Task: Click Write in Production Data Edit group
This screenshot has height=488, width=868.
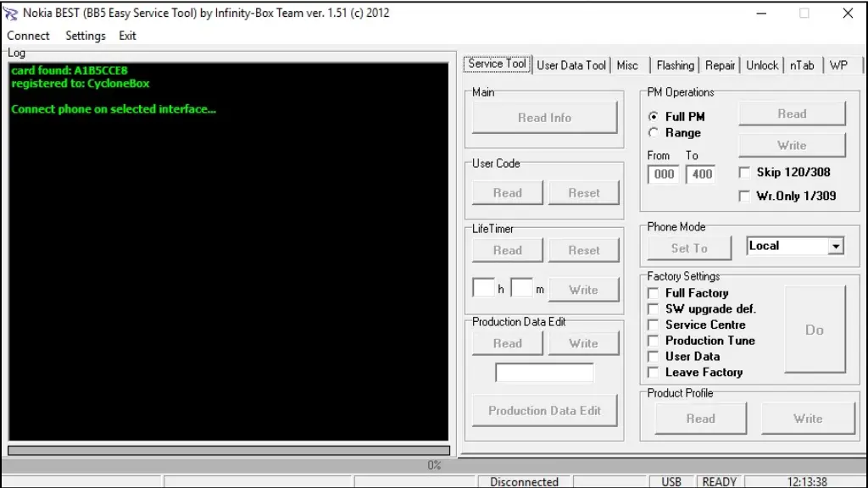Action: click(x=583, y=343)
